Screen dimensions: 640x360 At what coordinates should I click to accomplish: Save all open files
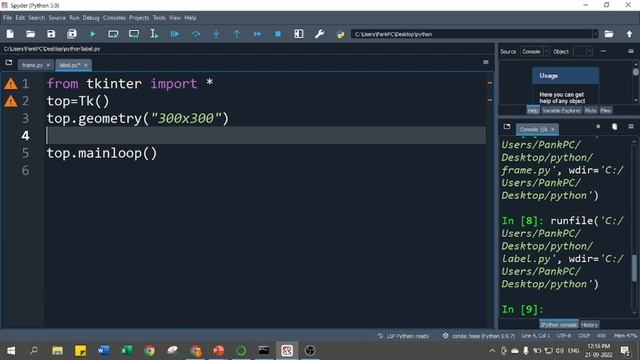[x=72, y=34]
